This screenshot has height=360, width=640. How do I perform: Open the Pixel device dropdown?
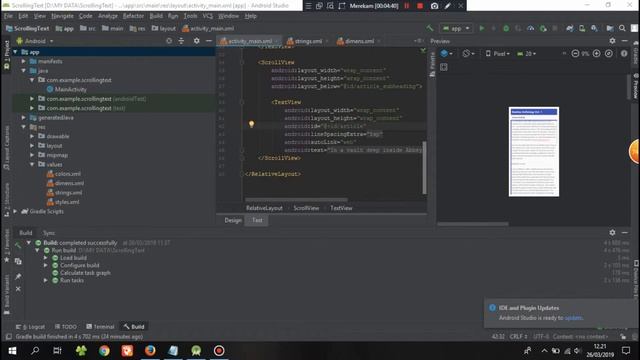point(497,53)
